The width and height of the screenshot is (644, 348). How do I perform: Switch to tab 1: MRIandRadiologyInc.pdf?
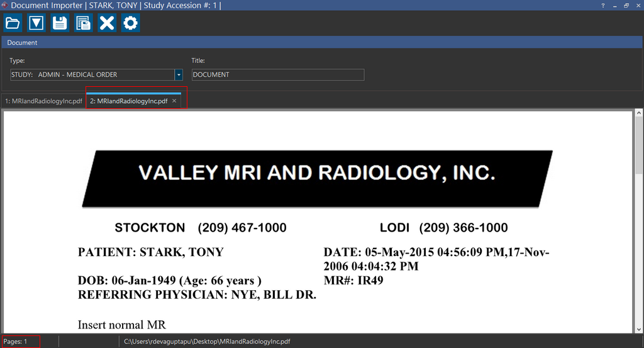[43, 101]
